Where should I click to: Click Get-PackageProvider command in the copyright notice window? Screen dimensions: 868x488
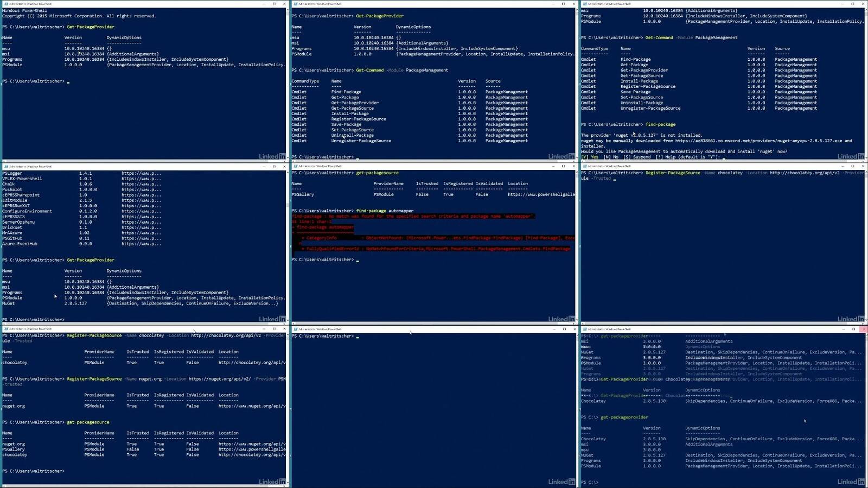(90, 27)
